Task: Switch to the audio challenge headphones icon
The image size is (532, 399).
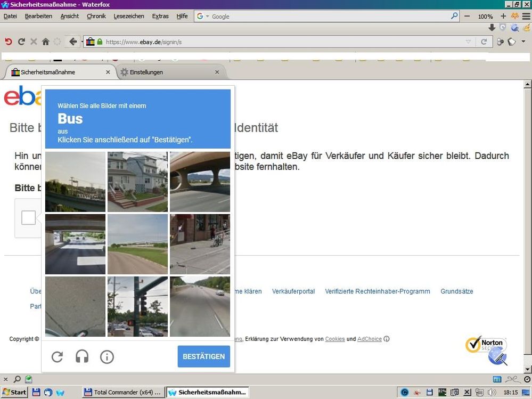Action: [x=82, y=356]
